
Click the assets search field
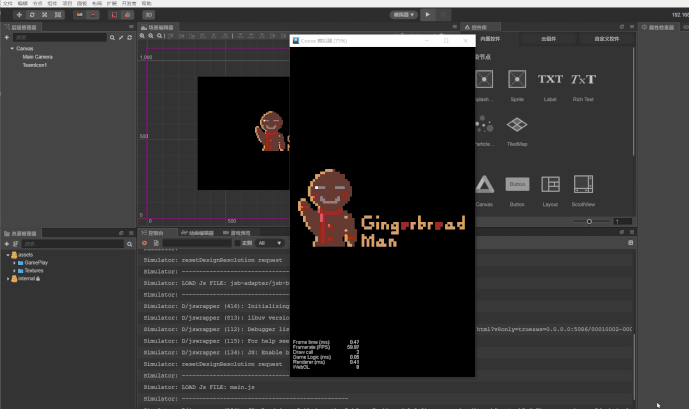pyautogui.click(x=73, y=244)
